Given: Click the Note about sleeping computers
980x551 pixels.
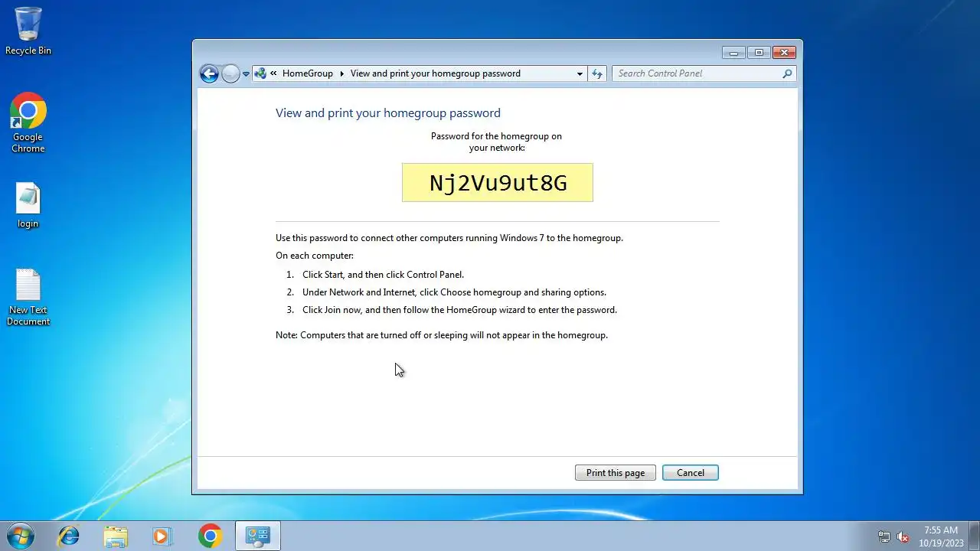Looking at the screenshot, I should coord(442,335).
